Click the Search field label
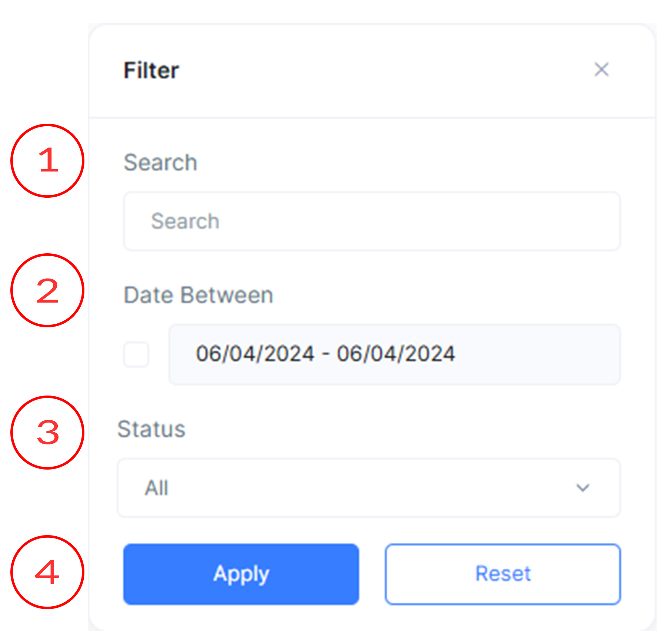Screen dimensions: 671x644 click(x=160, y=163)
